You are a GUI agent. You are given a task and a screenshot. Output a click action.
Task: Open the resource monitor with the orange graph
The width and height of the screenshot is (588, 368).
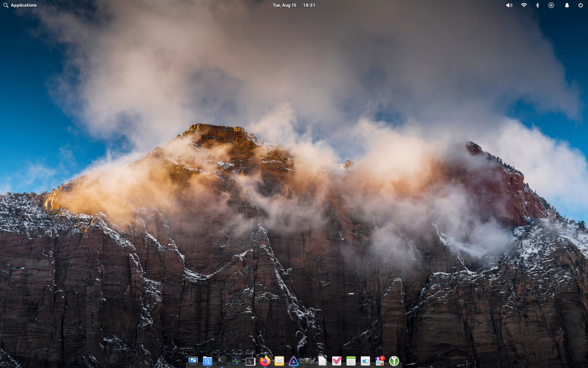pos(250,361)
